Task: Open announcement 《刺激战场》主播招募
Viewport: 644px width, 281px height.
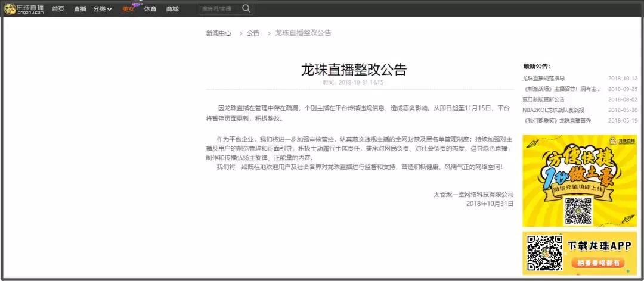Action: pyautogui.click(x=562, y=89)
